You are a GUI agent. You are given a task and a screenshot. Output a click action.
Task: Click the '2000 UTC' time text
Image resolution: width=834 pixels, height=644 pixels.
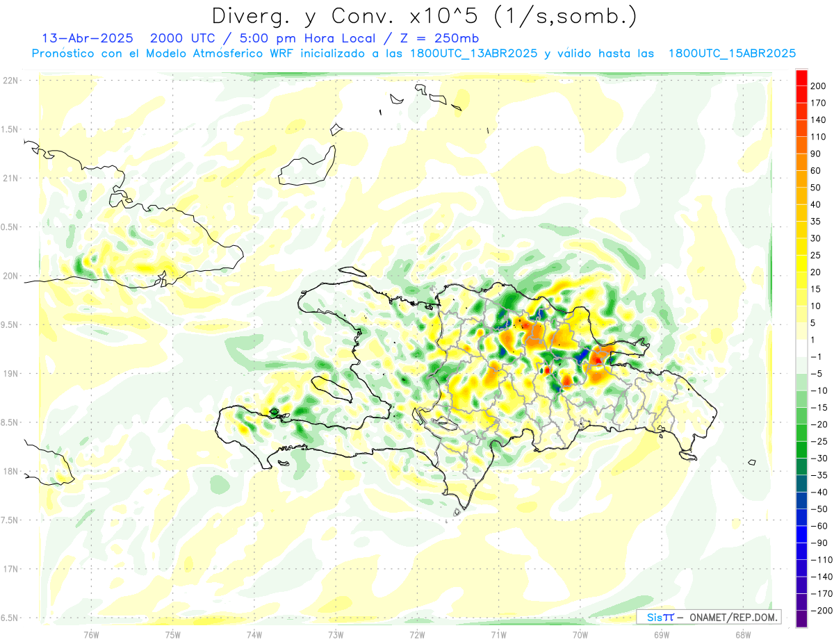(x=181, y=38)
